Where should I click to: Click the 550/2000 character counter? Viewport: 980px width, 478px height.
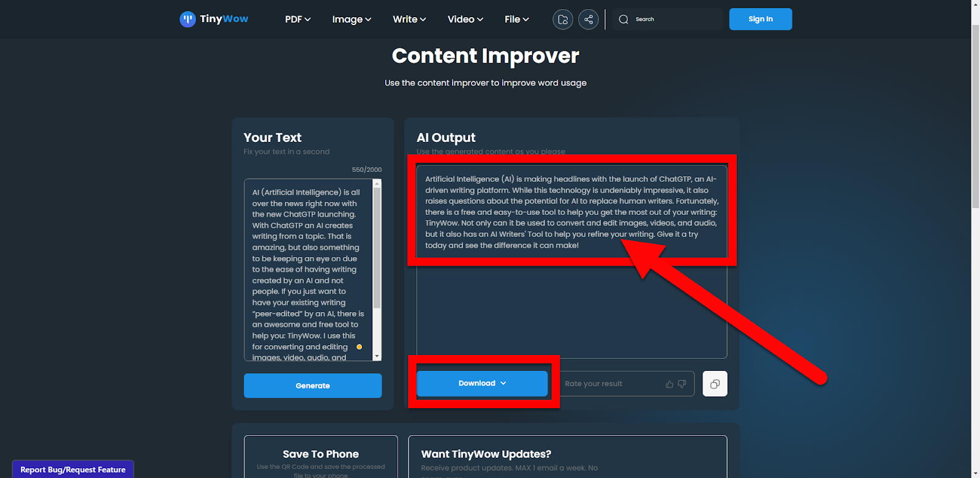(x=366, y=170)
